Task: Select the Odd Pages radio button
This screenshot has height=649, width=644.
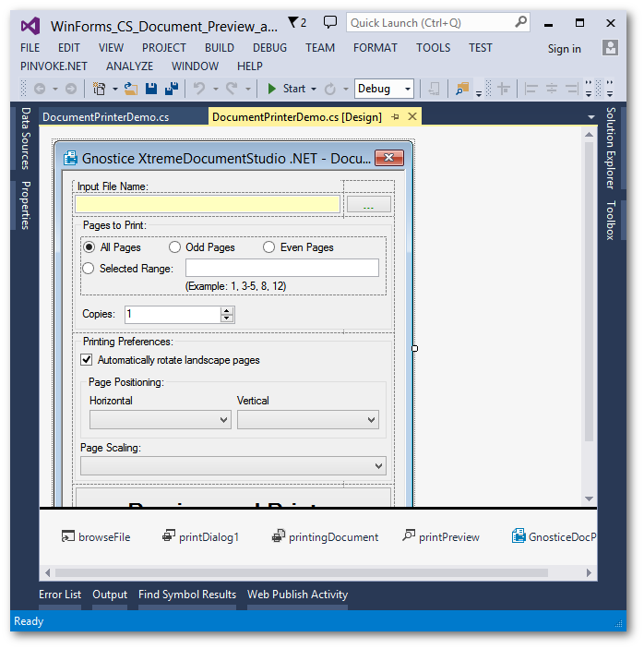Action: point(175,247)
